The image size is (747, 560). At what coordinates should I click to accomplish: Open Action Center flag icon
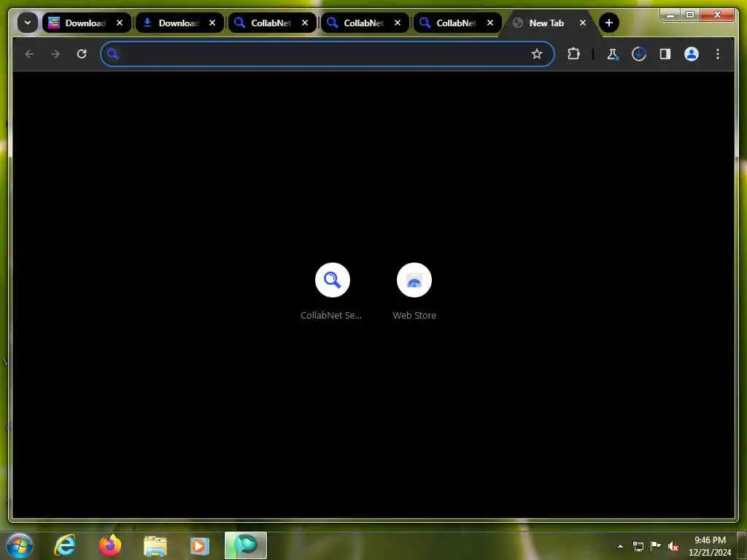(656, 545)
